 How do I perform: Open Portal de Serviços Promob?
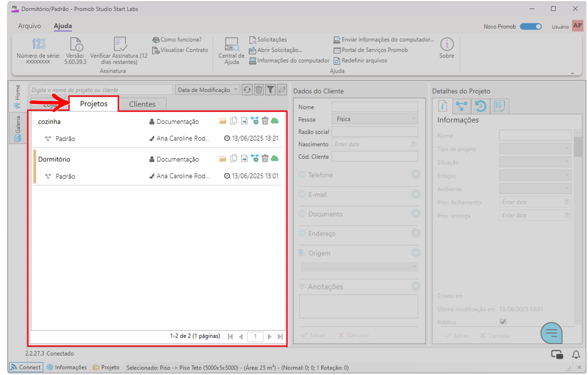pos(371,50)
